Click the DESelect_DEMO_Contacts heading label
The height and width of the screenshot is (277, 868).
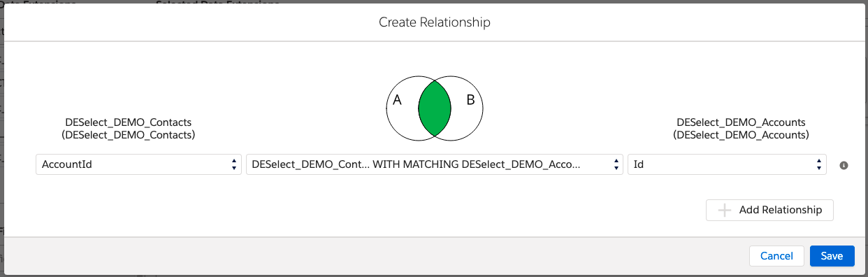[129, 122]
